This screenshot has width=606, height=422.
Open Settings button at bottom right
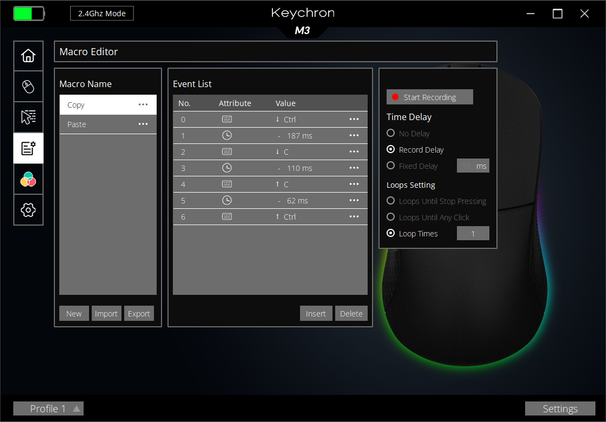coord(560,408)
